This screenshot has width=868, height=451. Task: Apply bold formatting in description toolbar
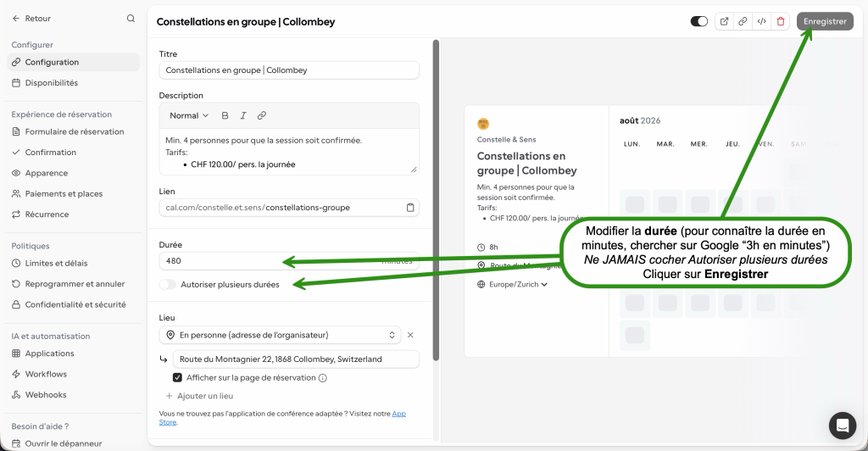tap(225, 115)
